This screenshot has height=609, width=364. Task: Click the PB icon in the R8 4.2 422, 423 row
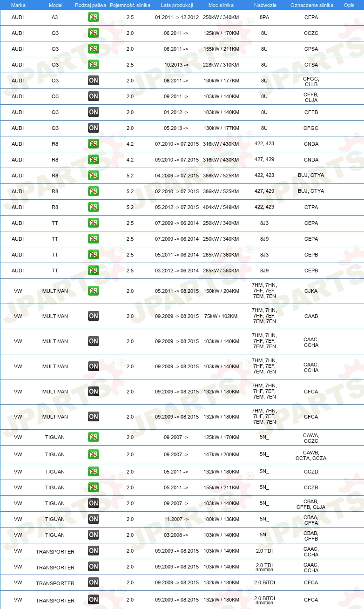pos(94,144)
